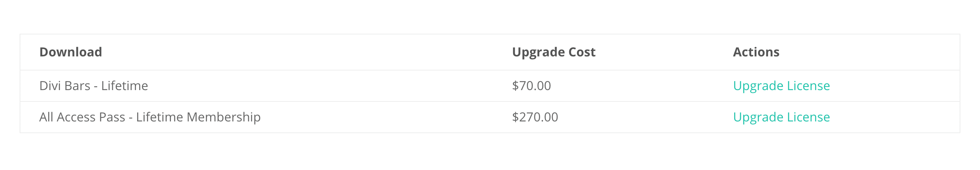The height and width of the screenshot is (170, 980).
Task: Select the Divi Bars - Lifetime download name
Action: coord(94,86)
